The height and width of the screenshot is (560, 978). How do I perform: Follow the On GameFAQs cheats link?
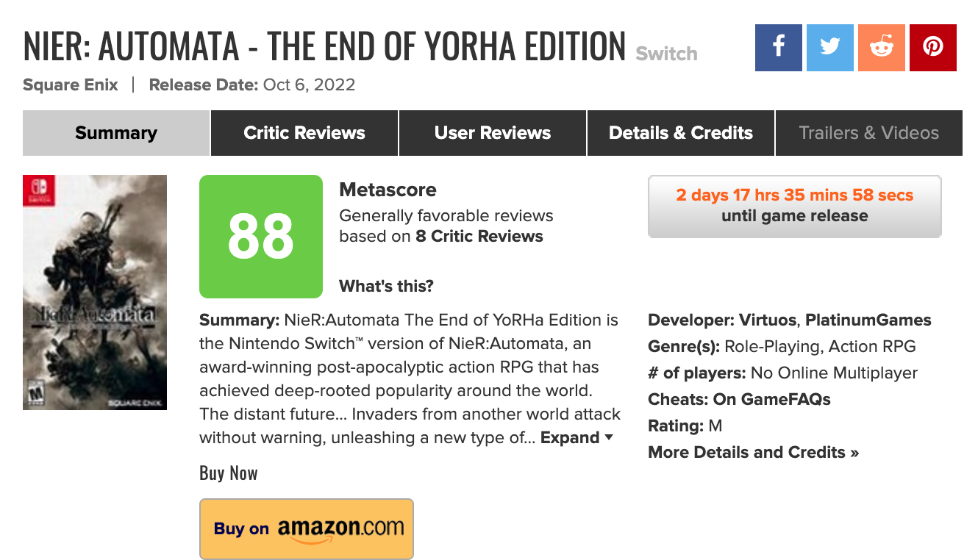[771, 400]
